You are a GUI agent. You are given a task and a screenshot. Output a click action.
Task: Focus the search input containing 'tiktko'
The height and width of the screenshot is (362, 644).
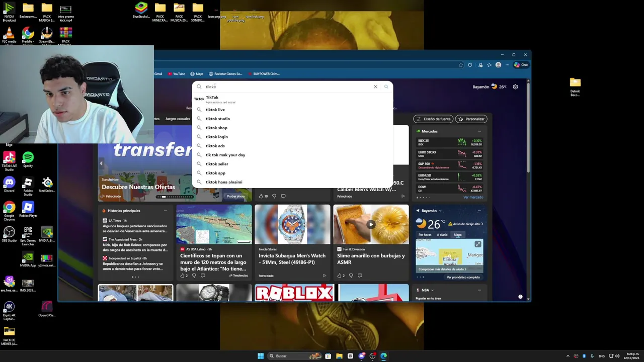click(287, 86)
